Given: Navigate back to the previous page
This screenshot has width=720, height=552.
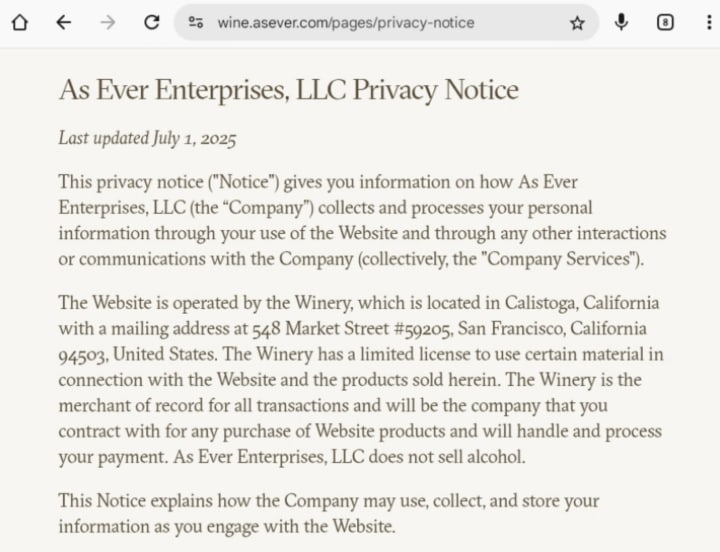Looking at the screenshot, I should tap(64, 22).
